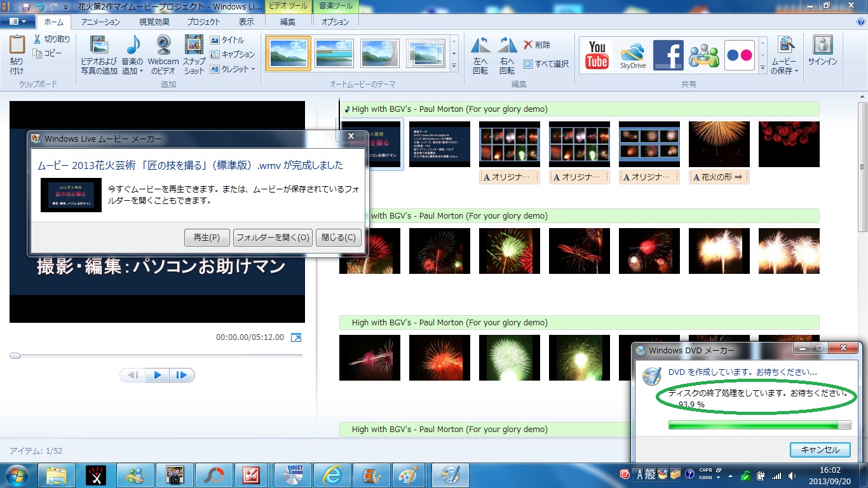Click the Copy (コピー) icon
Viewport: 868px width, 488px height.
tap(37, 53)
